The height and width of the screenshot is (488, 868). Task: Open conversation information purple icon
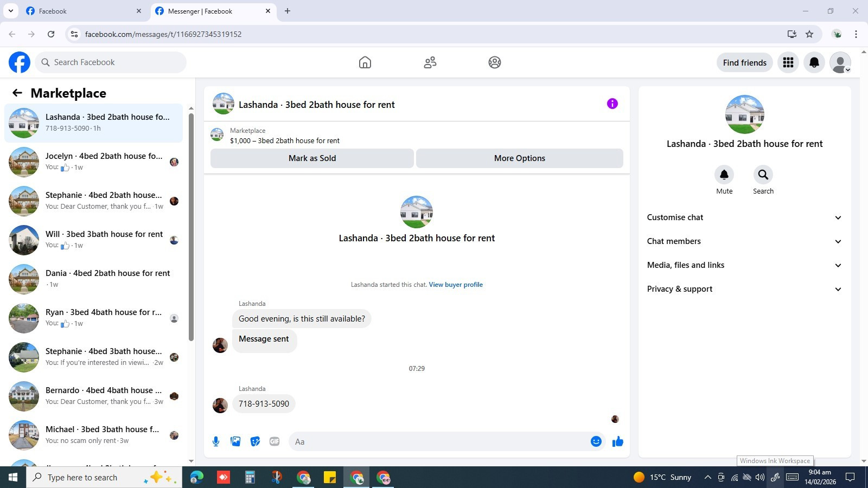coord(612,104)
